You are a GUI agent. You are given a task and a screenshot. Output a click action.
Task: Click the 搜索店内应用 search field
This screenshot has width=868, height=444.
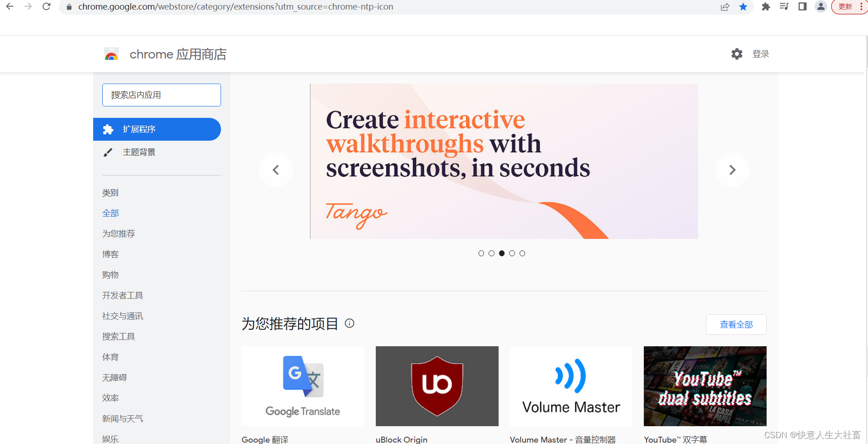[x=162, y=95]
